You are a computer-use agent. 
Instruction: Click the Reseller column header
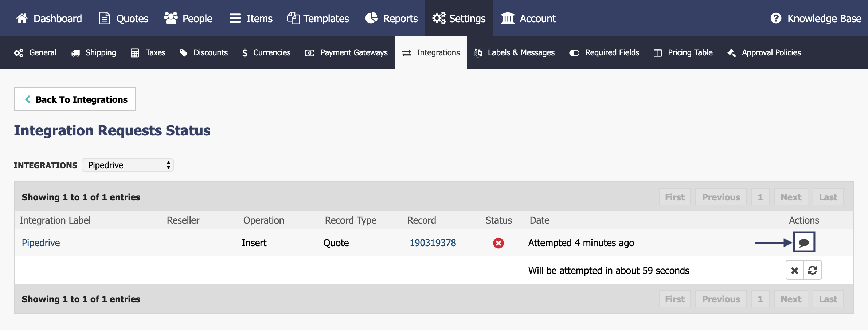pos(183,220)
